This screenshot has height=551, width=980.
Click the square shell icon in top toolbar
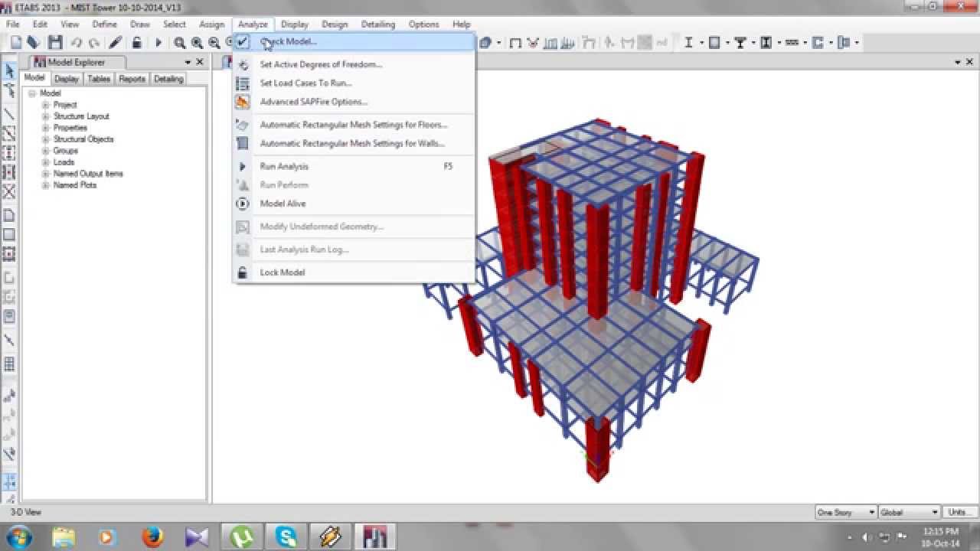tap(714, 43)
